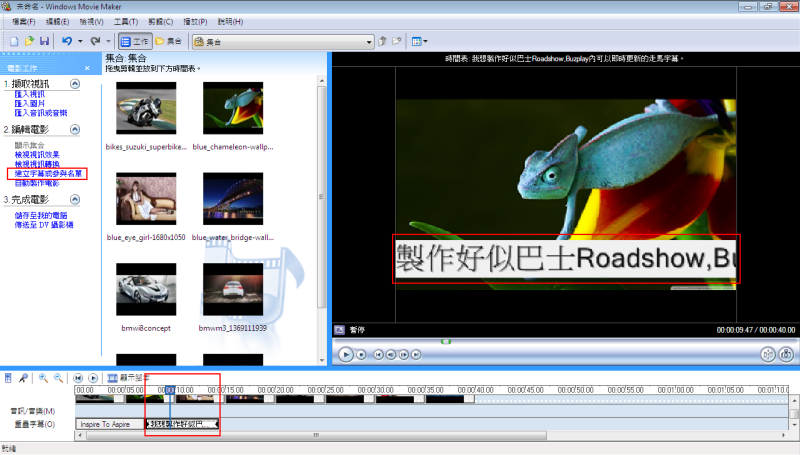Close the 電影工作 task pane
800x455 pixels.
tap(87, 68)
